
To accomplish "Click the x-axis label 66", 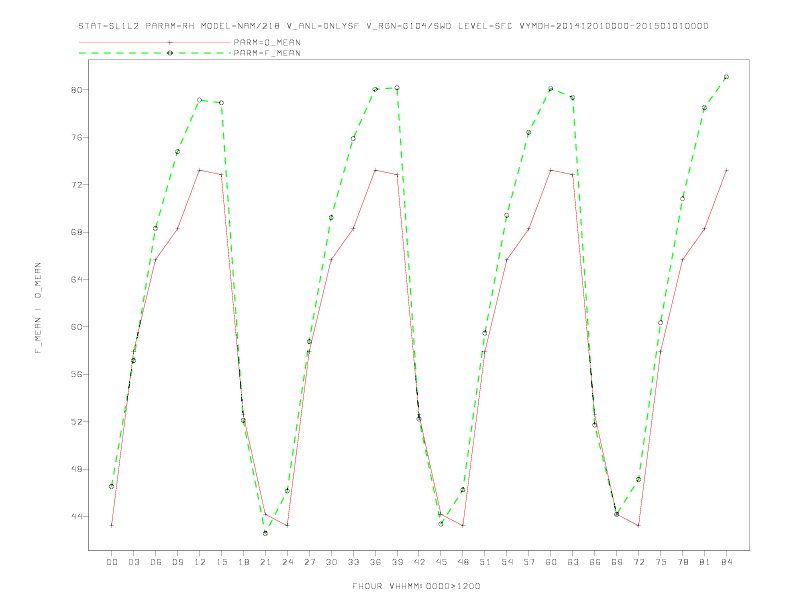I will pyautogui.click(x=595, y=562).
